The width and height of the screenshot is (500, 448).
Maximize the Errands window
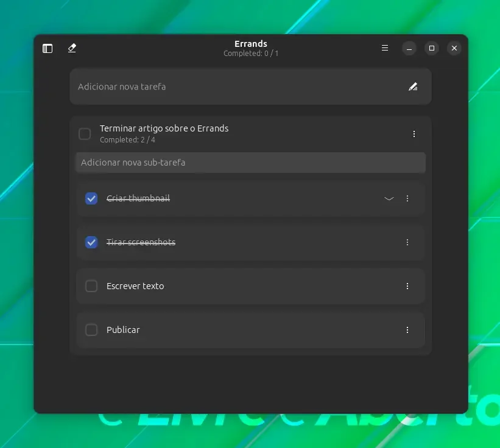point(432,48)
